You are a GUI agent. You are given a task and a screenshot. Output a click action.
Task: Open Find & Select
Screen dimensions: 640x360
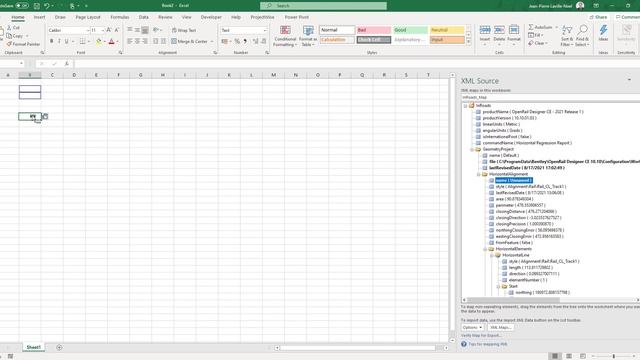point(582,35)
